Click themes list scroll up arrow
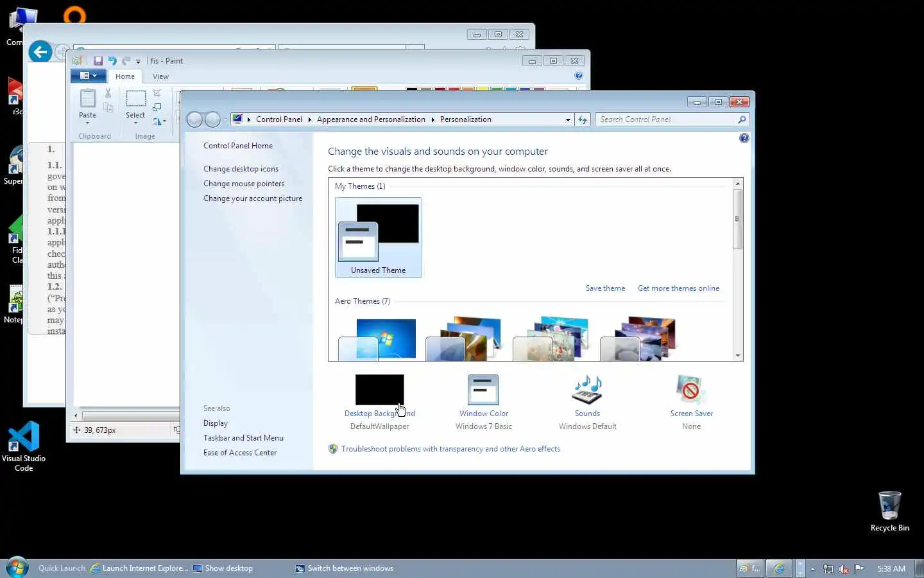The image size is (924, 578). pos(738,184)
